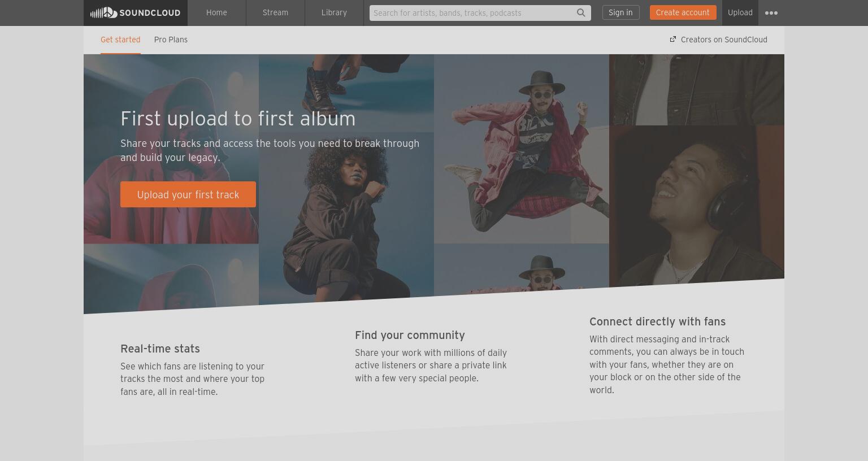The width and height of the screenshot is (868, 461).
Task: Click the Find your community heading
Action: 410,335
